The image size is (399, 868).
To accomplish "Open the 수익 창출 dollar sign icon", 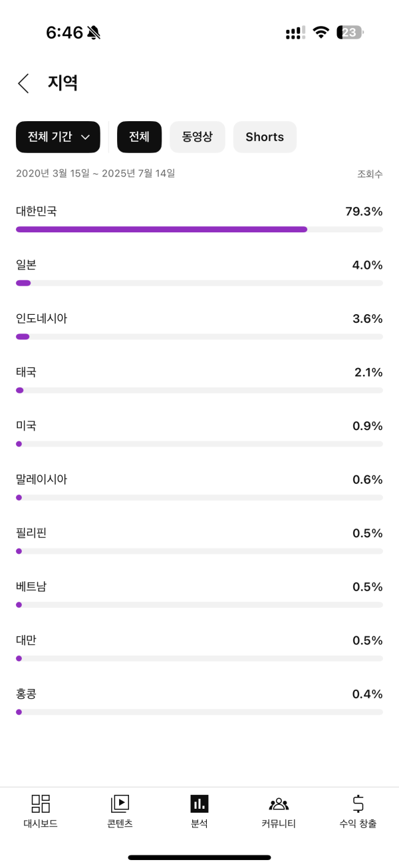I will [x=358, y=803].
